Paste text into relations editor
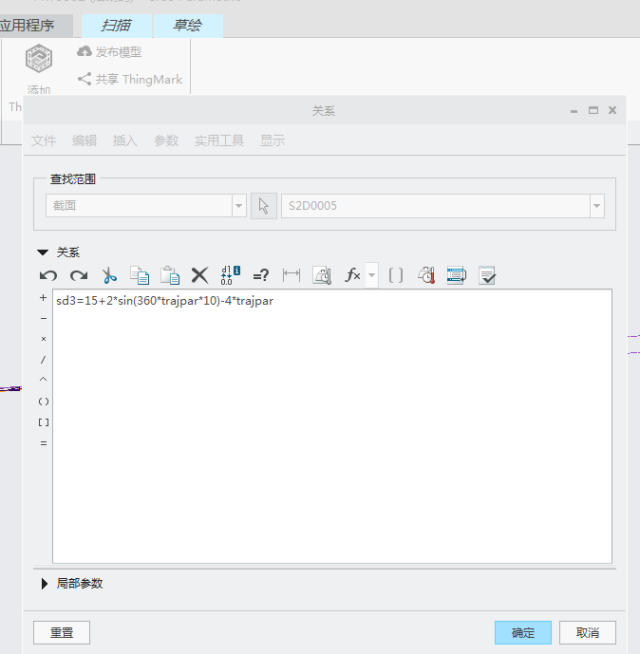 click(x=170, y=276)
